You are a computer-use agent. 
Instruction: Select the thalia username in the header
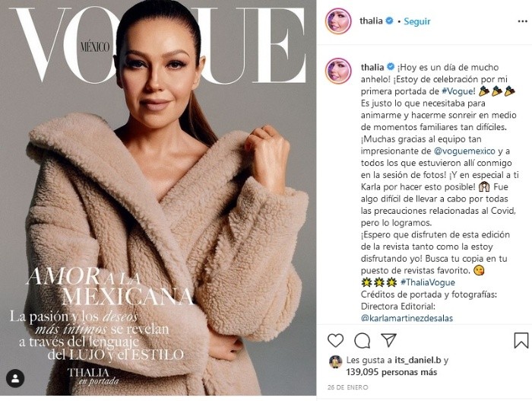point(371,21)
